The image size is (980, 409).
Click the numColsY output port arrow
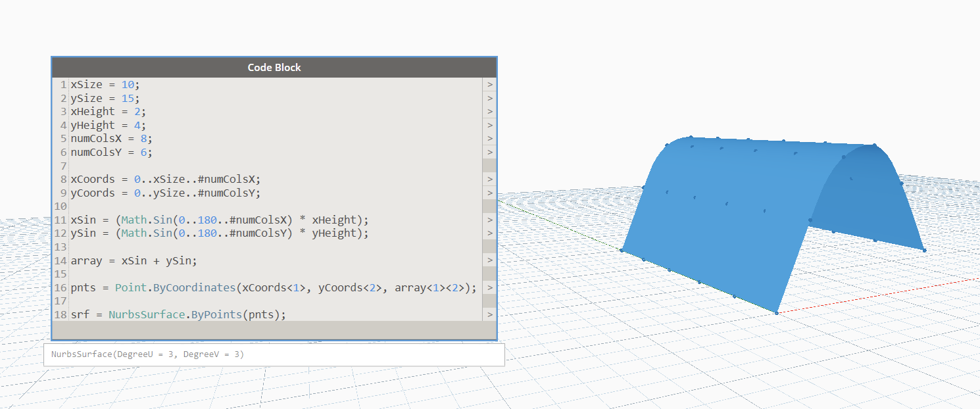[x=489, y=153]
